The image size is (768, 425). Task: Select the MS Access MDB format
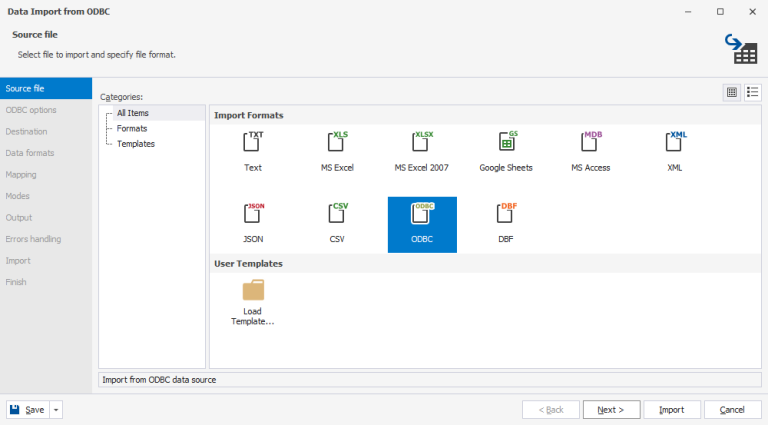(x=591, y=143)
